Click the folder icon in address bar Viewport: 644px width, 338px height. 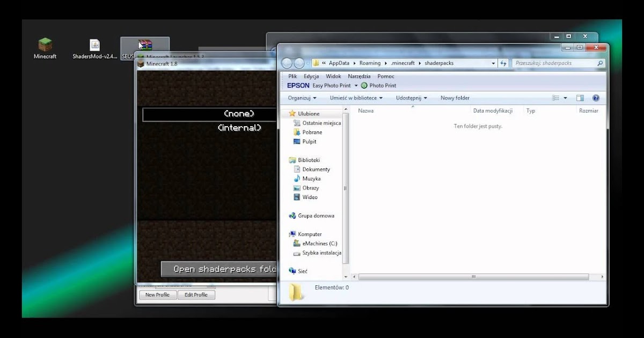tap(316, 63)
